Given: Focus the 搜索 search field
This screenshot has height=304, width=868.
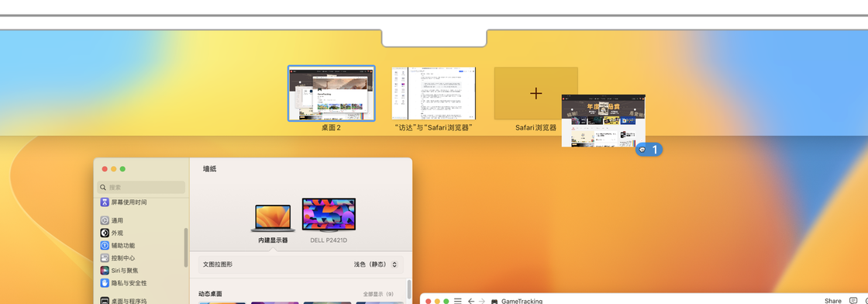Looking at the screenshot, I should coord(141,187).
